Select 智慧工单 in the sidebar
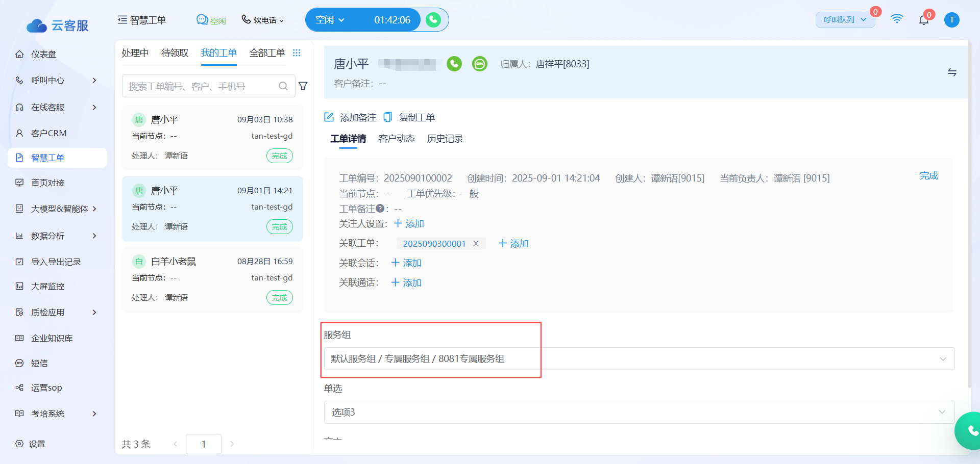 pyautogui.click(x=57, y=158)
